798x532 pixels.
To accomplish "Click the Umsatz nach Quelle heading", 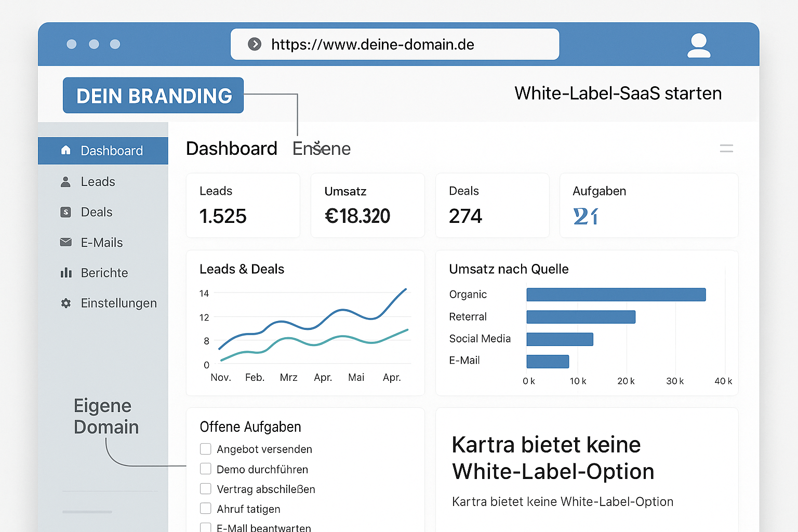I will pyautogui.click(x=509, y=269).
